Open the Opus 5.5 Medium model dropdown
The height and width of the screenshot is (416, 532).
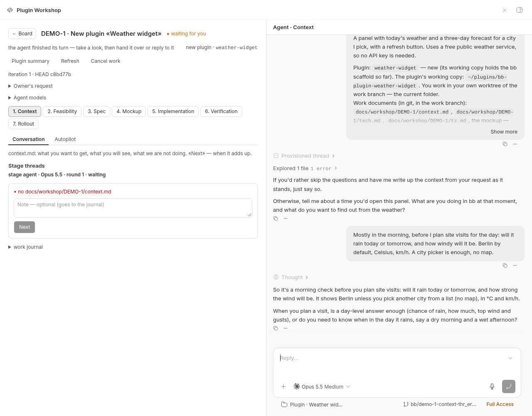coord(322,386)
